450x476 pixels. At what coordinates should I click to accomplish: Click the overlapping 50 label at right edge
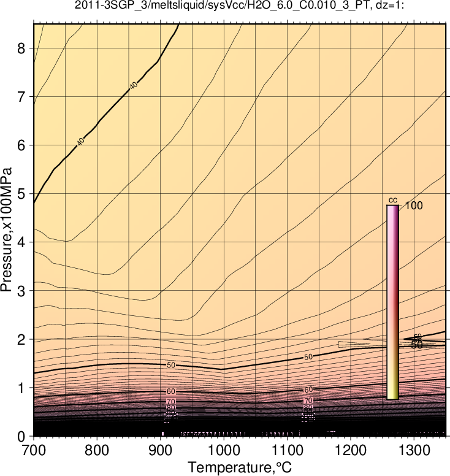point(417,345)
